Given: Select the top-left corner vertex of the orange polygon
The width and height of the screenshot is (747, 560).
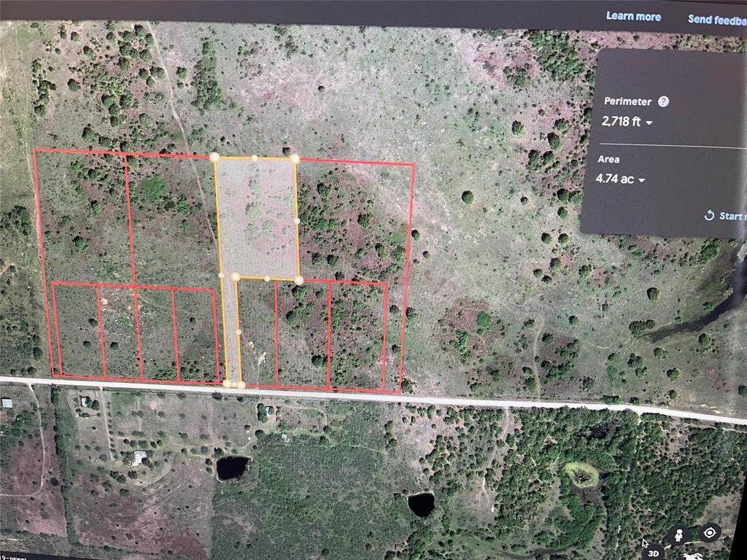Looking at the screenshot, I should [x=214, y=157].
